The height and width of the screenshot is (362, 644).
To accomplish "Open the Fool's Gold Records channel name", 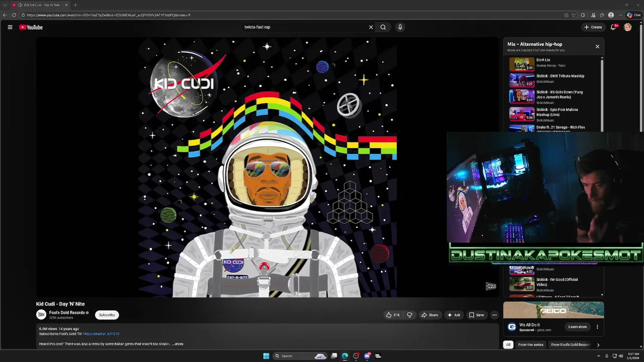I will coord(67,312).
